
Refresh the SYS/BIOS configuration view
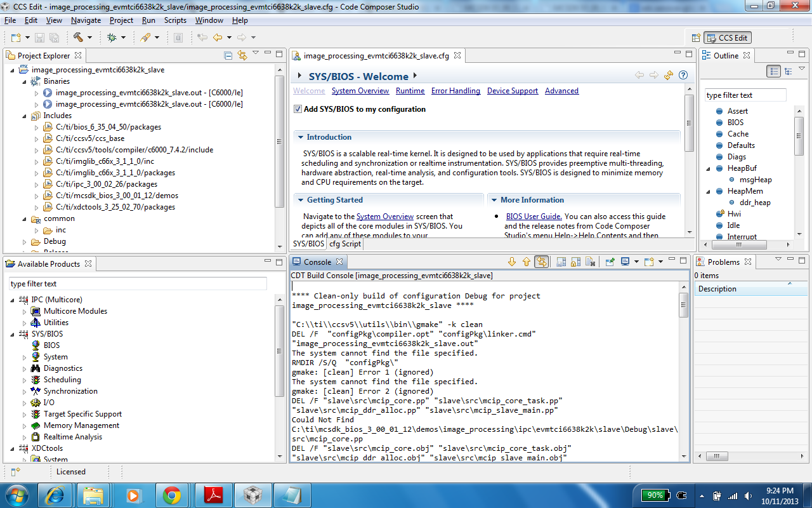click(669, 76)
